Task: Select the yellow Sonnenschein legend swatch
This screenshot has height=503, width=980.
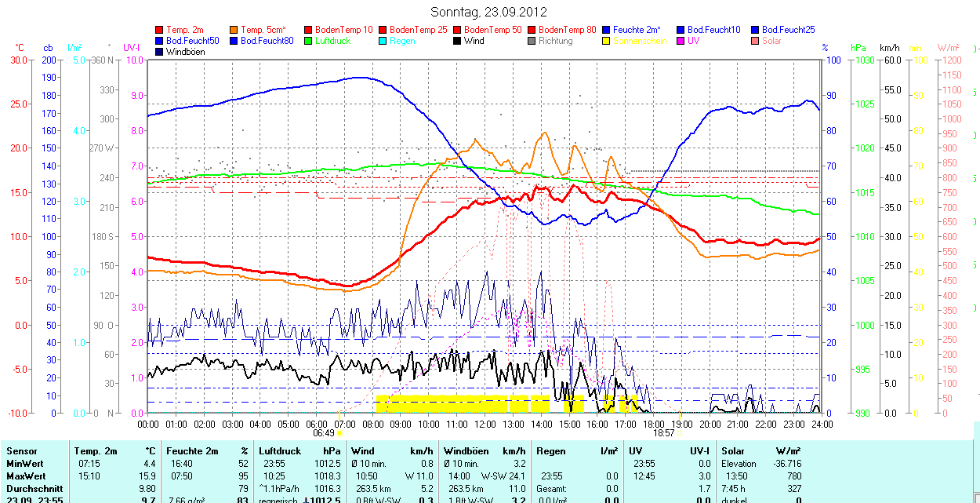Action: [607, 41]
